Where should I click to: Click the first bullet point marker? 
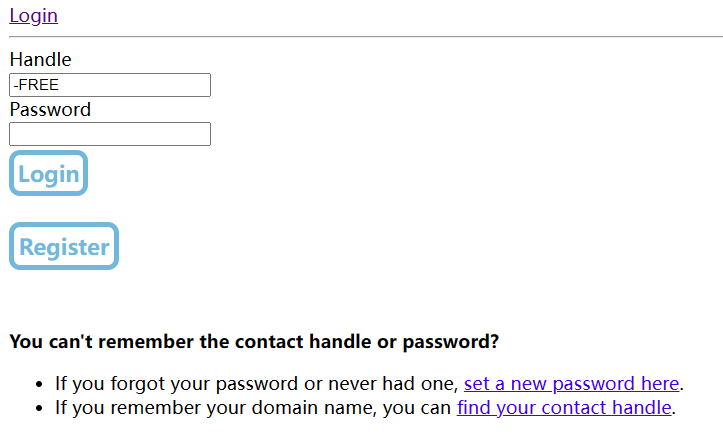[x=39, y=384]
